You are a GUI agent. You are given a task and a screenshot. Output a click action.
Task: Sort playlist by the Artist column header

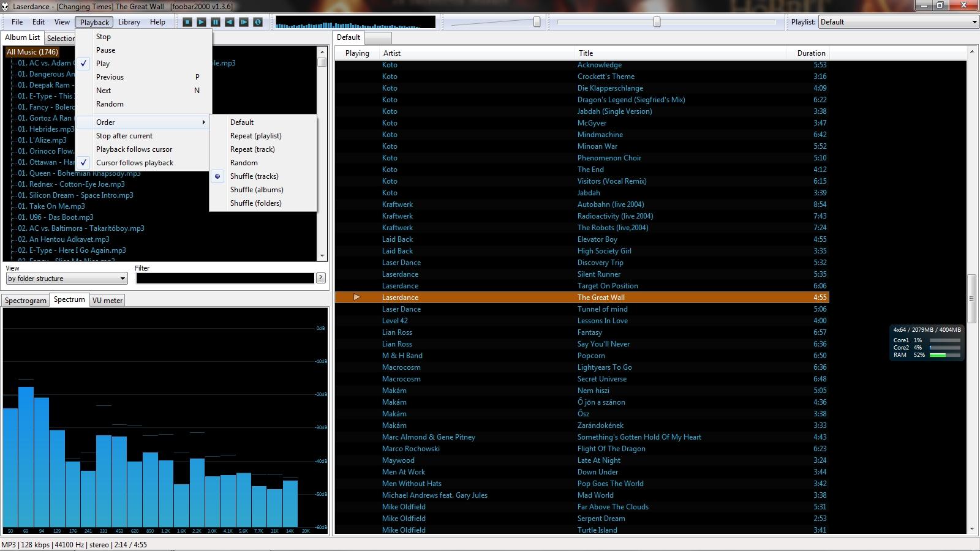pos(477,53)
